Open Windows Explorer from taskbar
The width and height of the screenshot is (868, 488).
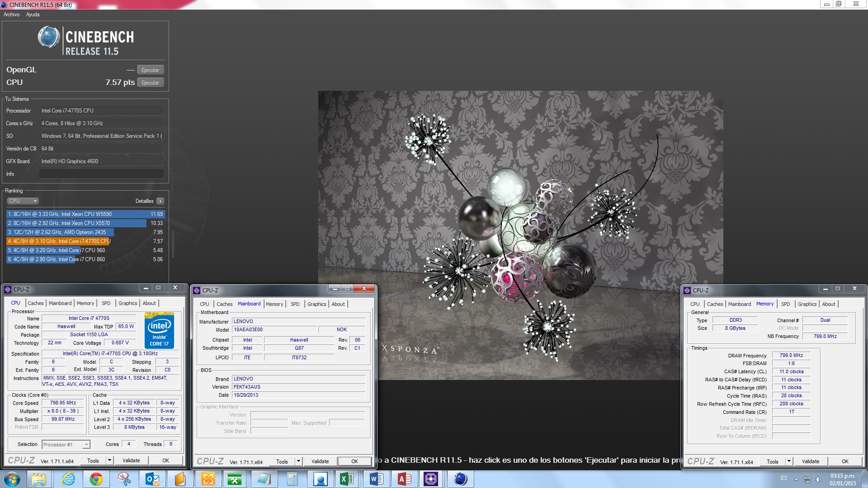tap(39, 479)
